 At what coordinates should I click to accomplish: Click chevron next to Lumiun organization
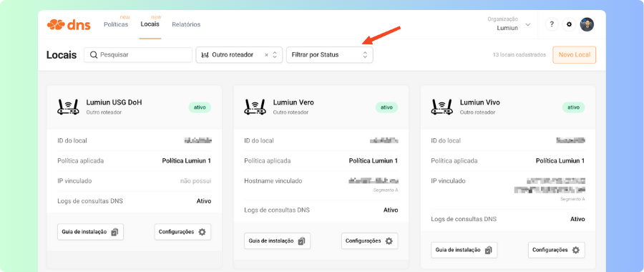pos(528,24)
